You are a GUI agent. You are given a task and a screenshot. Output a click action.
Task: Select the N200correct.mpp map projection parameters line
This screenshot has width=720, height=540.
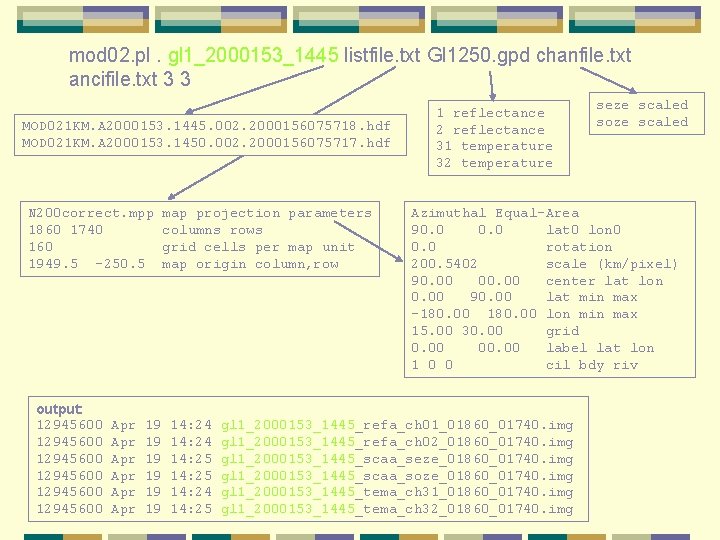click(x=200, y=214)
